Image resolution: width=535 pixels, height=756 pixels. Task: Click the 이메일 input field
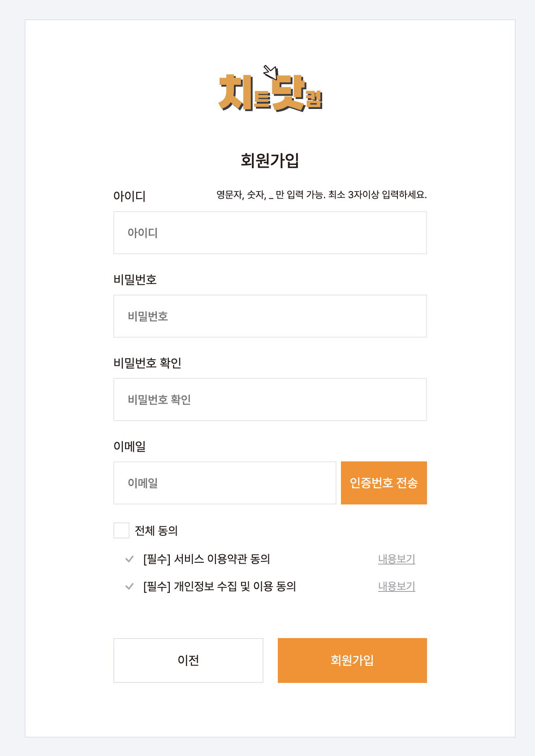(224, 483)
